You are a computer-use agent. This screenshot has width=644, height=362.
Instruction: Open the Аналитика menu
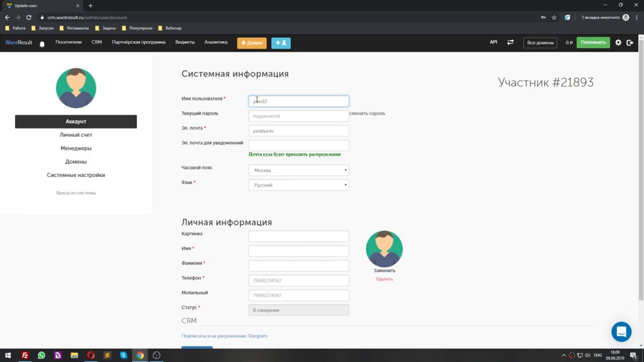(216, 42)
